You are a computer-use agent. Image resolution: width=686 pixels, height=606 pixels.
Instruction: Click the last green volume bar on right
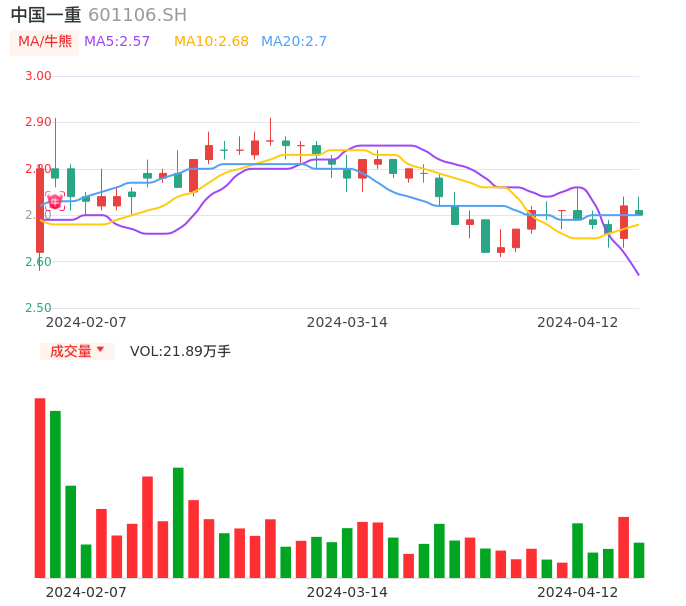639,560
